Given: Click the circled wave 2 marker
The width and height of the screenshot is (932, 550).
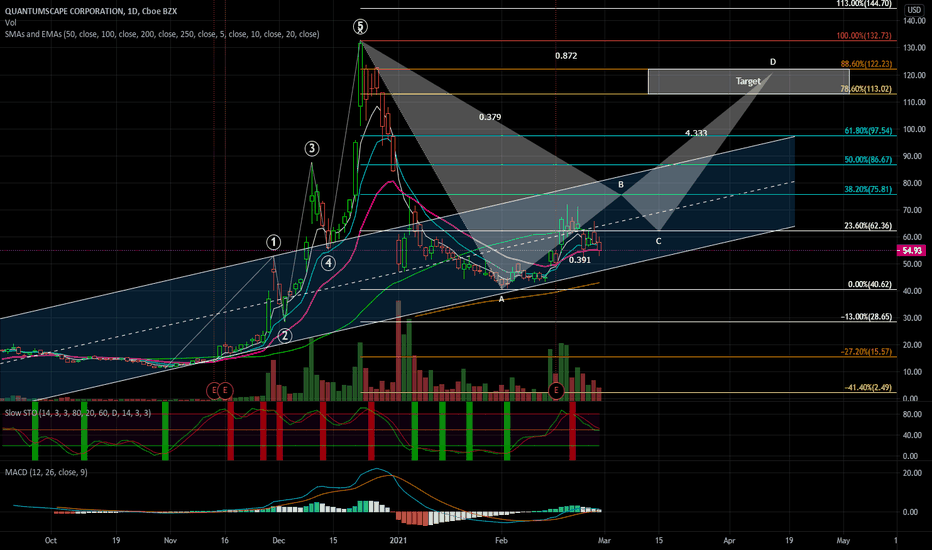Looking at the screenshot, I should [x=285, y=336].
